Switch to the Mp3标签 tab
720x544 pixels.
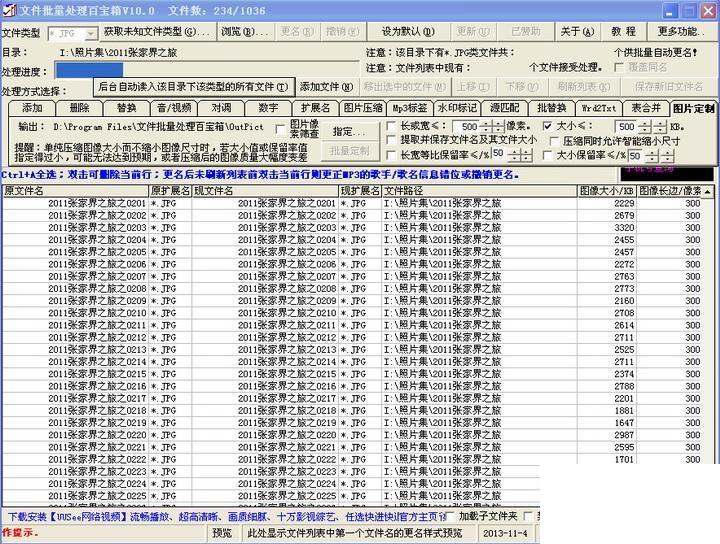[x=410, y=108]
